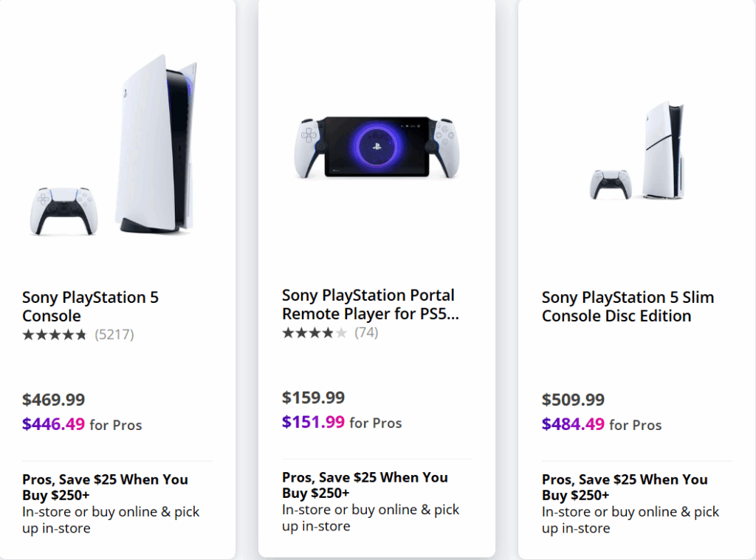The height and width of the screenshot is (560, 756).
Task: View the 5217 reviews count
Action: pos(114,335)
